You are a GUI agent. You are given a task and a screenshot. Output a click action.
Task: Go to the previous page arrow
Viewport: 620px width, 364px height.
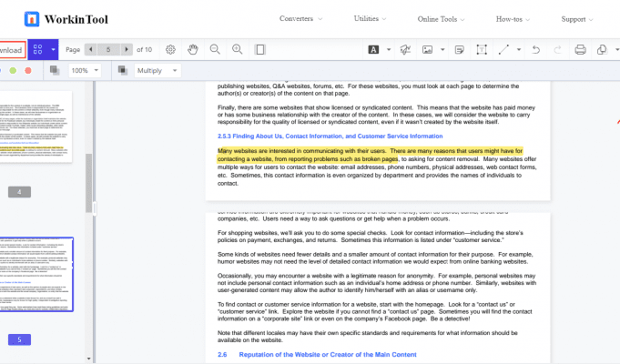90,49
